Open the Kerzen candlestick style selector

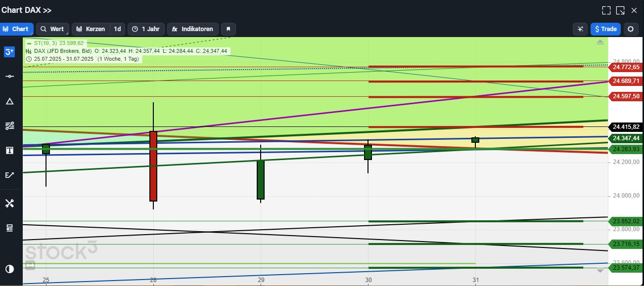click(x=91, y=29)
